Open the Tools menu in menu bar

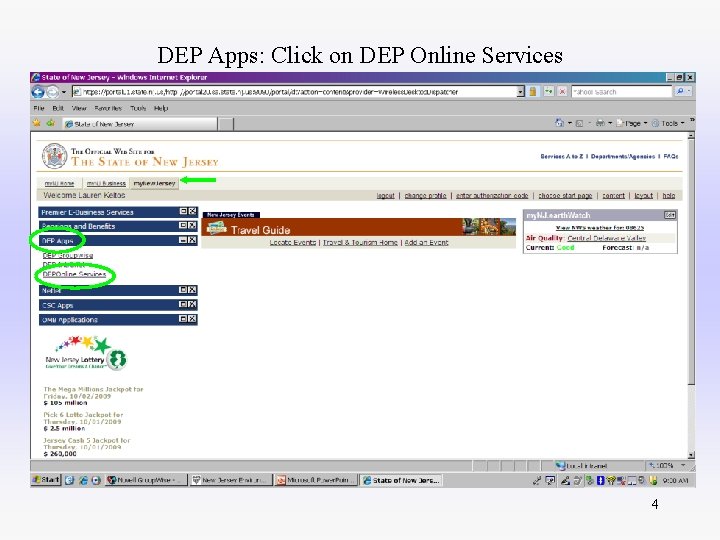[x=138, y=108]
